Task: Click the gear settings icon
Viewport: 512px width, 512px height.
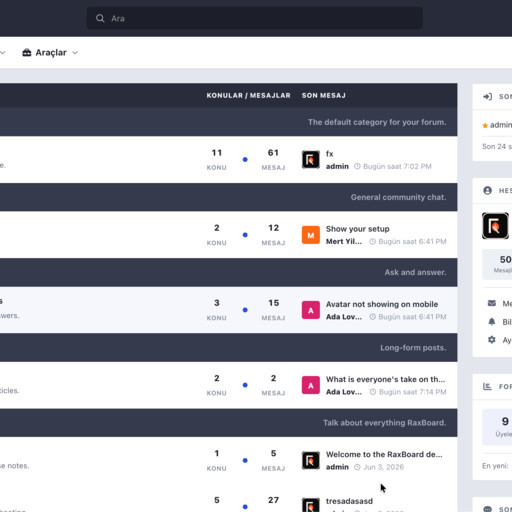Action: point(492,340)
